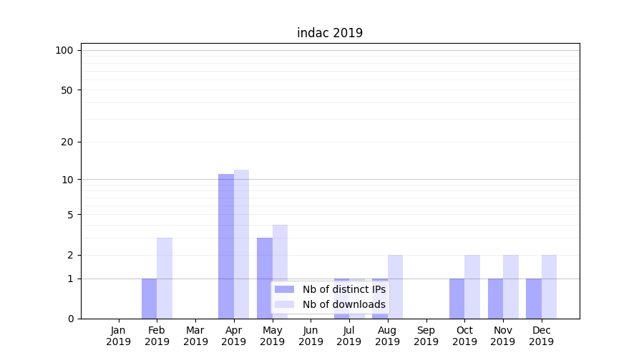Click the November distinct IPs bar
Viewport: 644px width, 358px height.
click(x=495, y=299)
